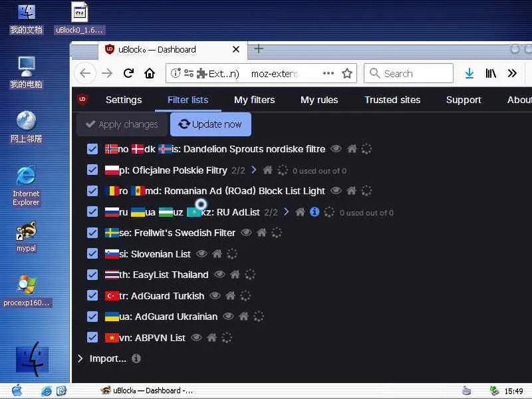This screenshot has height=399, width=532.
Task: View content of AdGuard Turkish
Action: click(215, 295)
